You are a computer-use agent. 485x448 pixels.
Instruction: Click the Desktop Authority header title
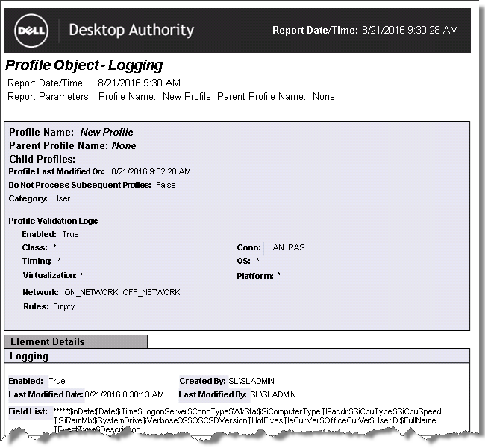click(131, 31)
